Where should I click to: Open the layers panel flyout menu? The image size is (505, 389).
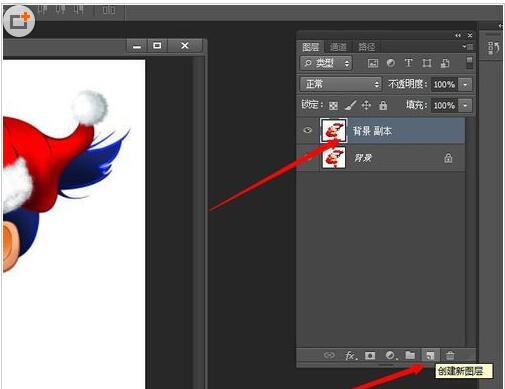pos(468,47)
